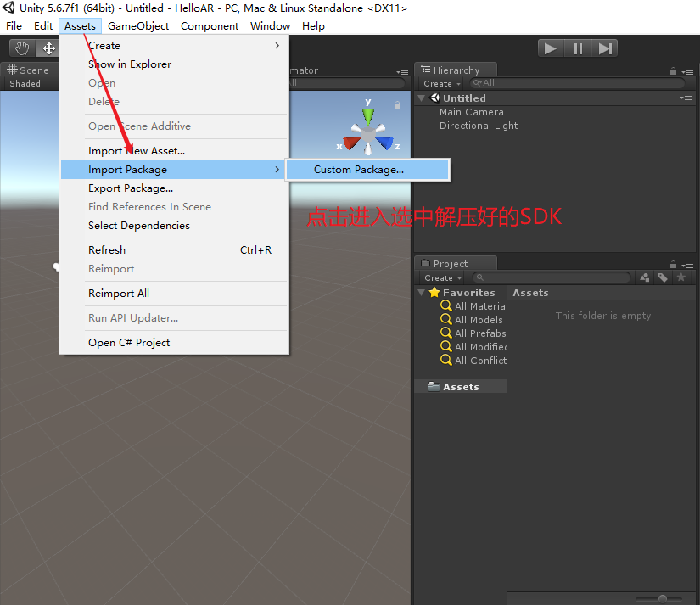Click the Play button
Screen dimensions: 700x605
[x=551, y=48]
